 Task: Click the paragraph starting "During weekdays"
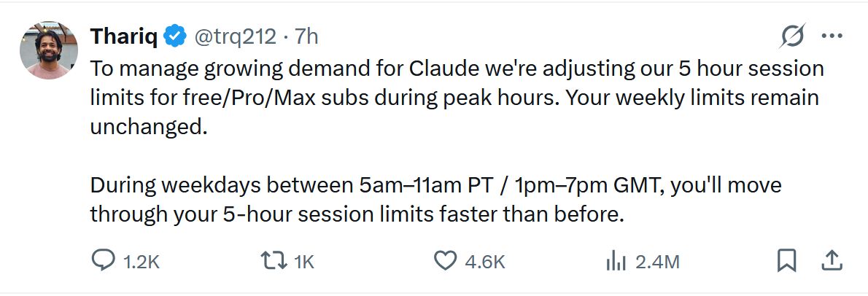[435, 199]
